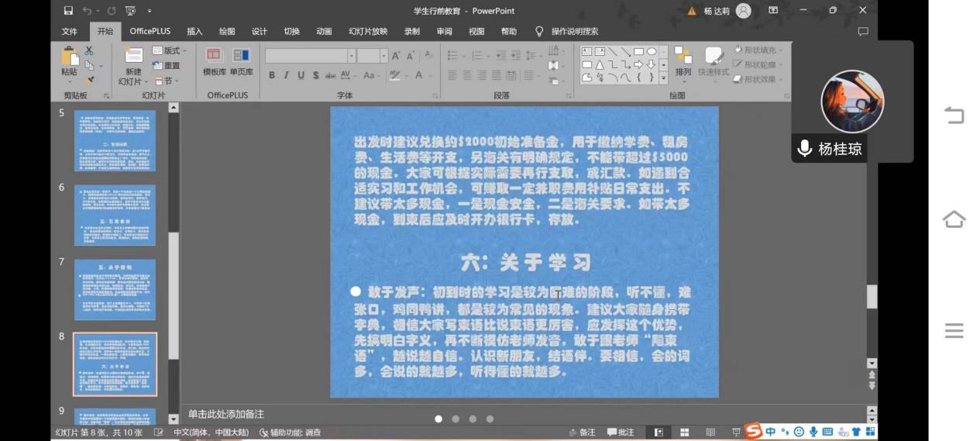Viewport: 980px width, 441px height.
Task: Toggle Italic formatting
Action: coord(287,75)
